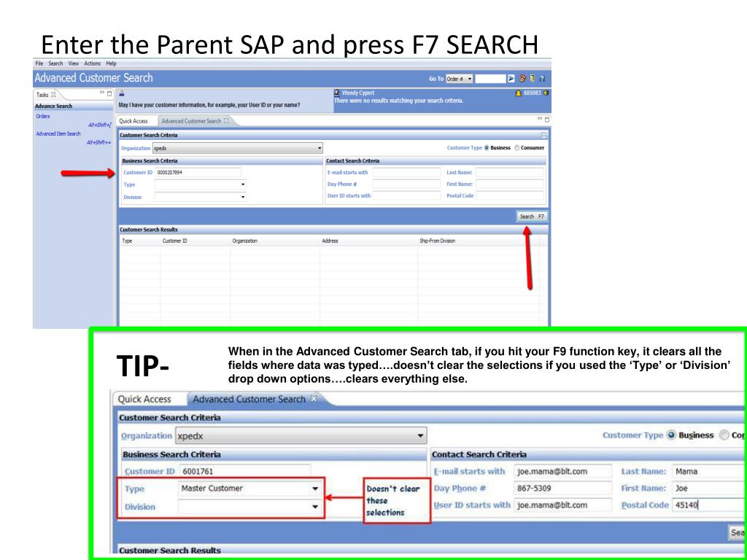This screenshot has width=747, height=560.
Task: Open the Actions menu
Action: pos(93,63)
